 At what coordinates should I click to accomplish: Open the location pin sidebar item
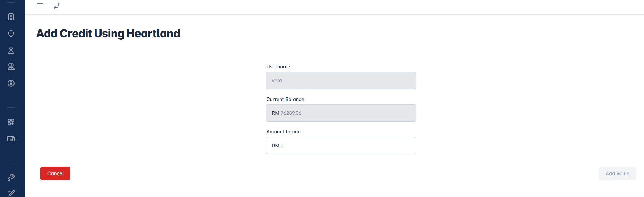(x=11, y=34)
